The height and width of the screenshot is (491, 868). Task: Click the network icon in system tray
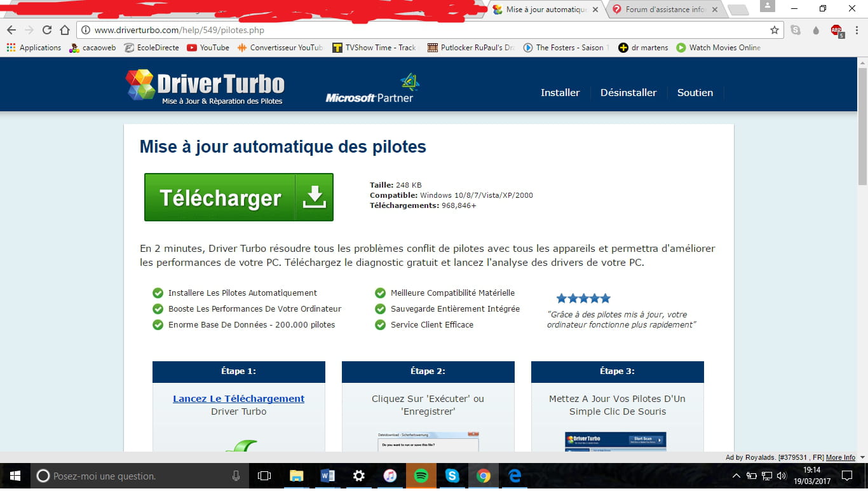[x=767, y=476]
